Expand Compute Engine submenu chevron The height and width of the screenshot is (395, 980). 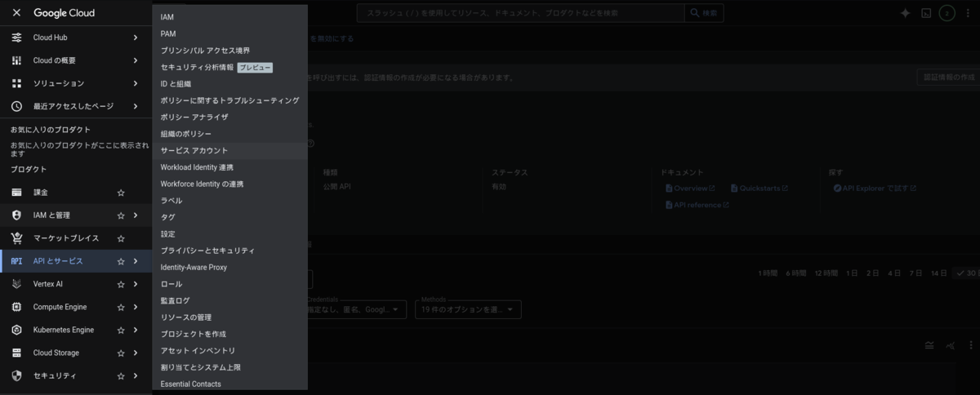136,307
